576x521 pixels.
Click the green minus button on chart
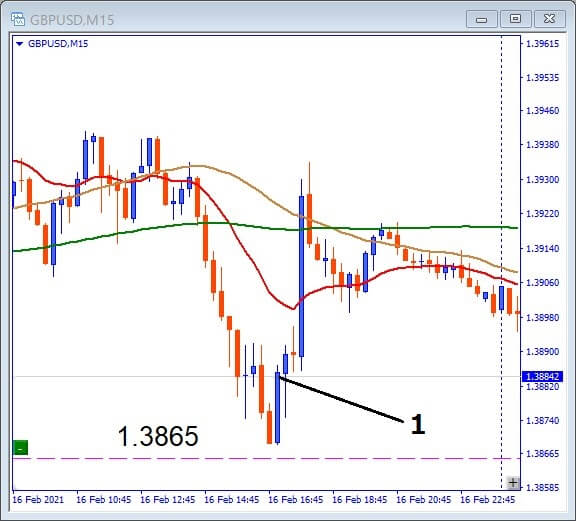coord(21,448)
